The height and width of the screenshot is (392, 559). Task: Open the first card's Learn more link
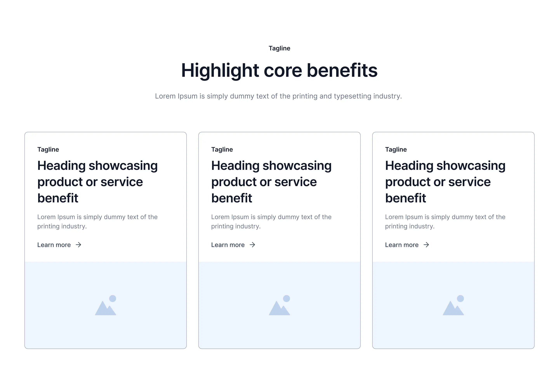(x=59, y=245)
